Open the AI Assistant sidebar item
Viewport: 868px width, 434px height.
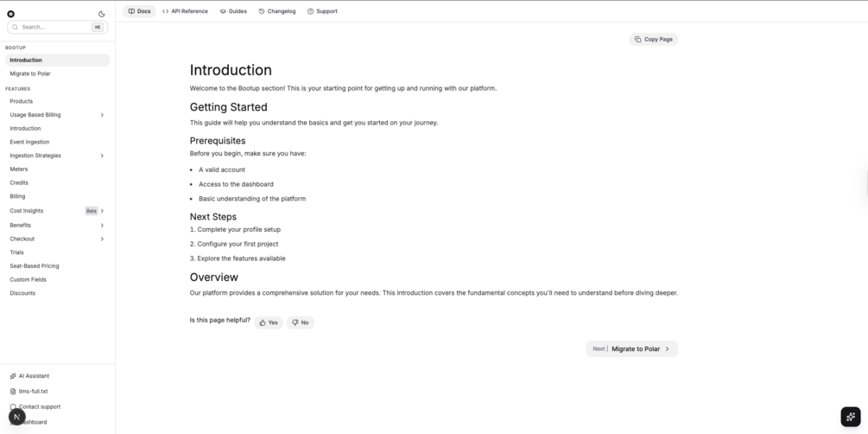pos(34,376)
